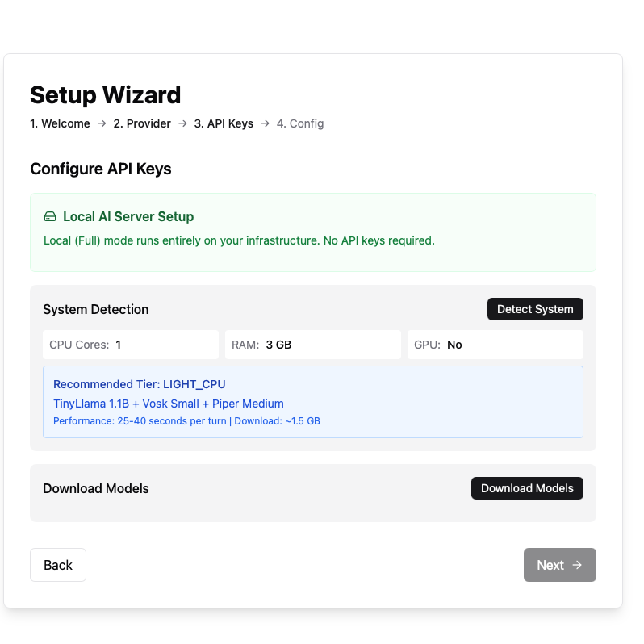
Task: Click the Performance and download size line
Action: [186, 421]
